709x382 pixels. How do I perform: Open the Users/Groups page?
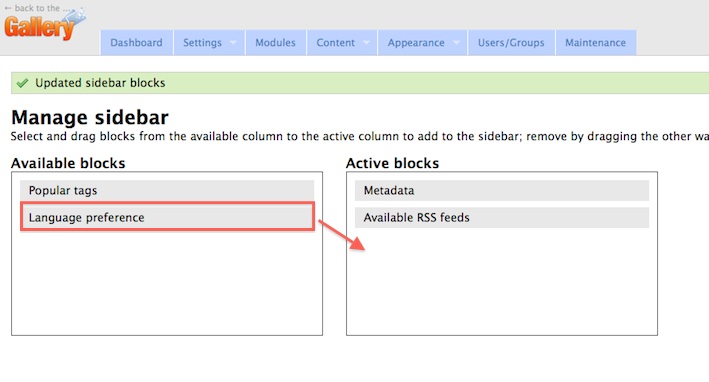[x=511, y=43]
